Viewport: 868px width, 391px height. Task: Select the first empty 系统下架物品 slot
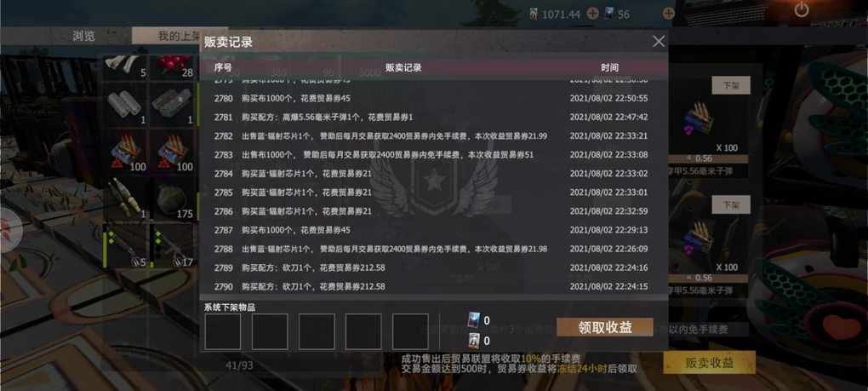click(223, 331)
